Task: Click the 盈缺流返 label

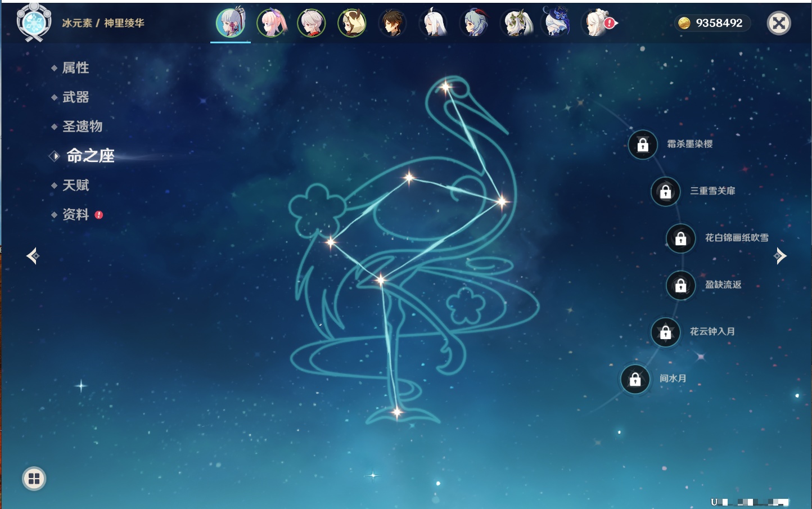Action: tap(724, 285)
